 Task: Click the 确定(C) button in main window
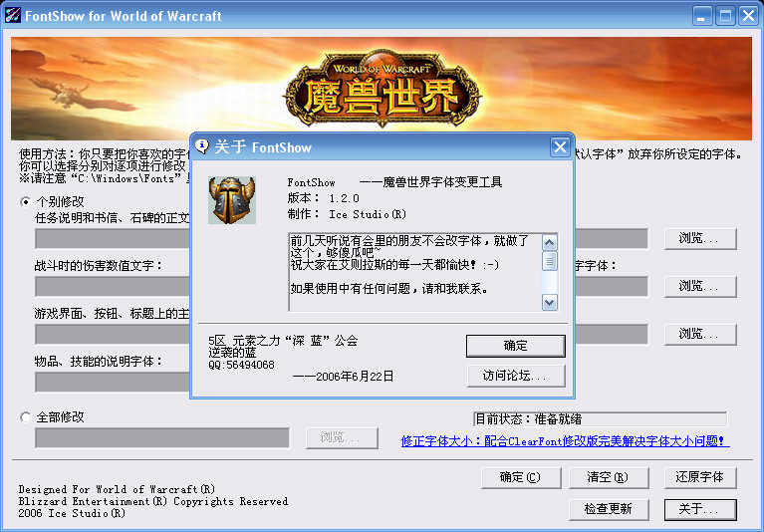(521, 477)
